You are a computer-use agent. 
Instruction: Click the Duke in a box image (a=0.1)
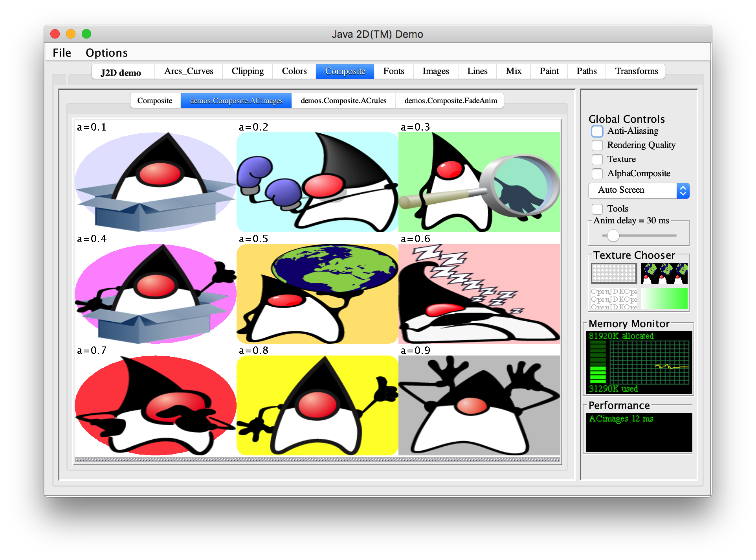click(x=155, y=182)
